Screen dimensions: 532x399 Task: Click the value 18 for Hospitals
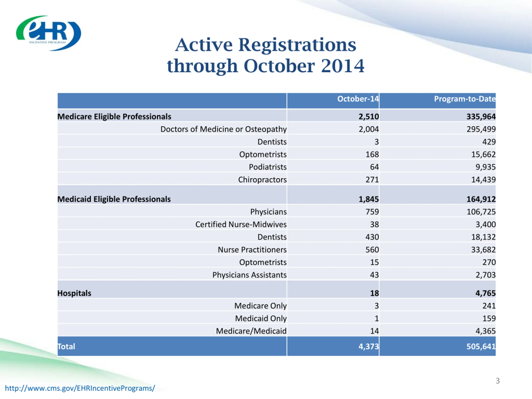[x=374, y=293]
